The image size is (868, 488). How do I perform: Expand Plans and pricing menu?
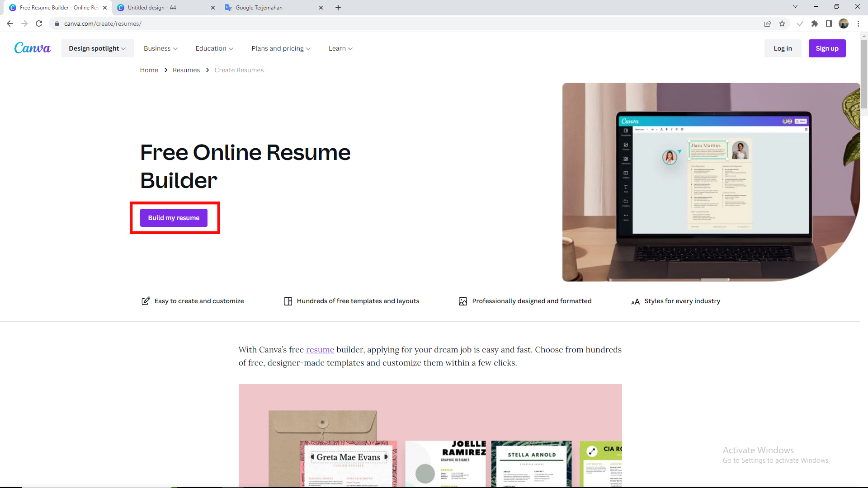(x=281, y=48)
